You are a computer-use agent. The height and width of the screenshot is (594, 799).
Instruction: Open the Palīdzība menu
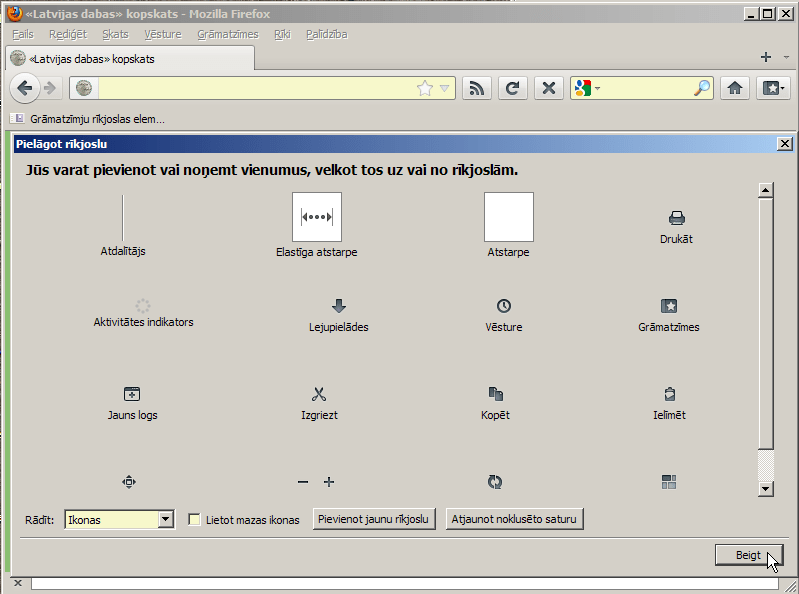coord(327,34)
